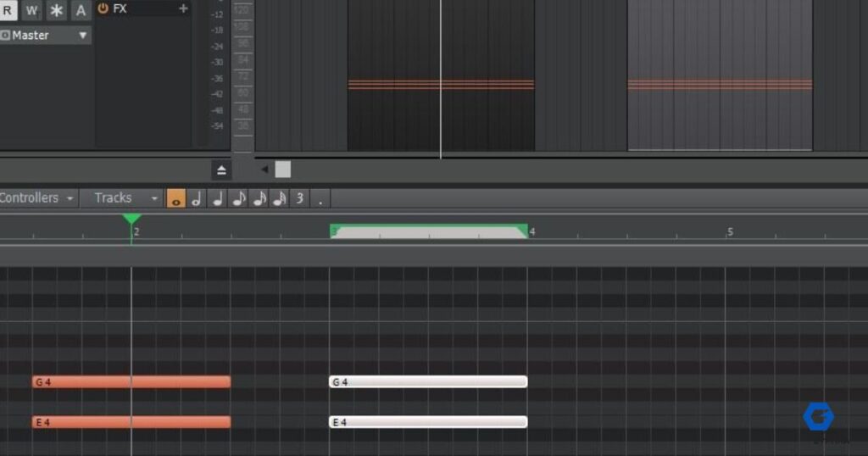Viewport: 868px width, 456px height.
Task: Click the horizontal scrollbar thumb in track view
Action: pos(283,170)
